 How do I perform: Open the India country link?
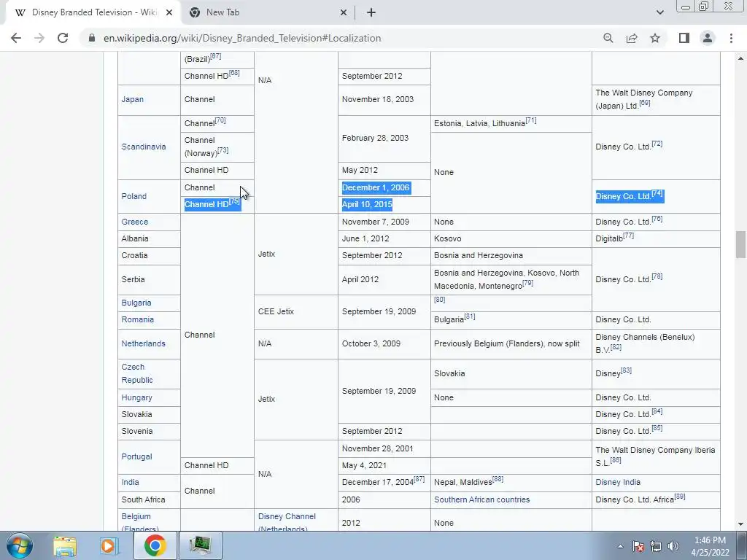[x=130, y=483]
